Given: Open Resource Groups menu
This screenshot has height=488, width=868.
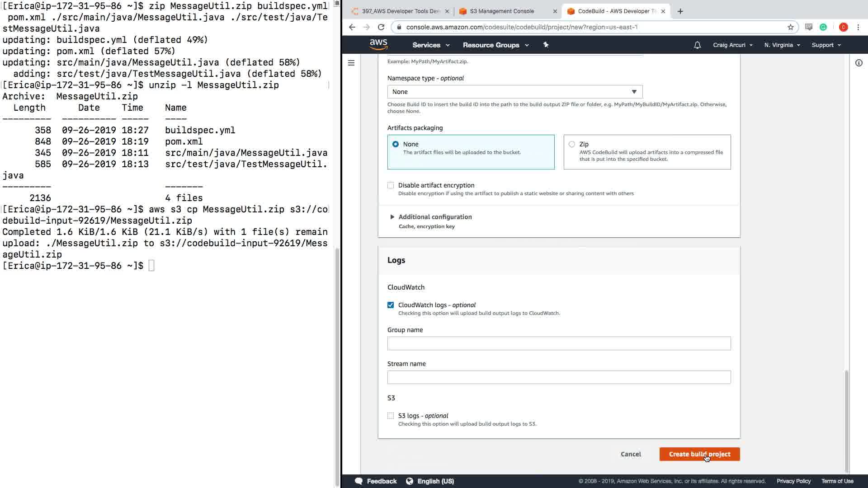Looking at the screenshot, I should [495, 45].
